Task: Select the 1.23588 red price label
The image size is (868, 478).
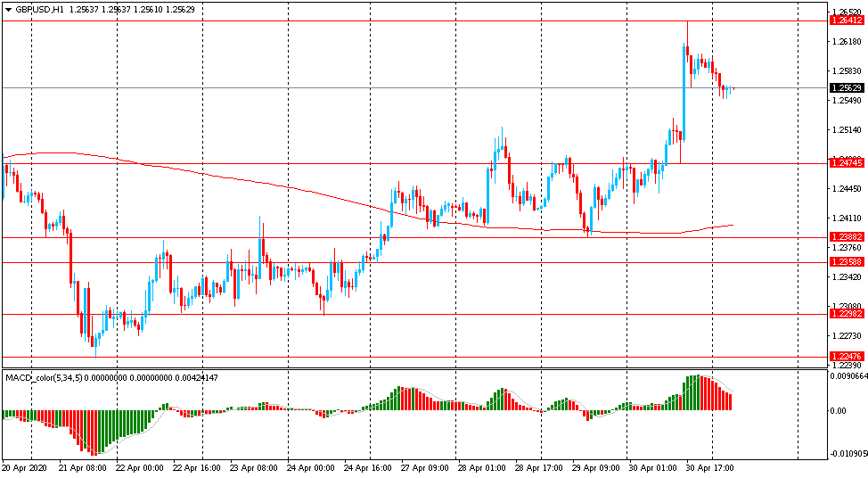Action: coord(846,261)
